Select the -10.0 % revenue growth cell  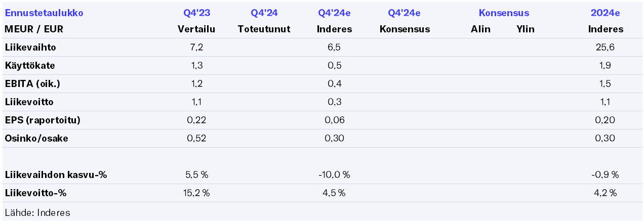(334, 175)
